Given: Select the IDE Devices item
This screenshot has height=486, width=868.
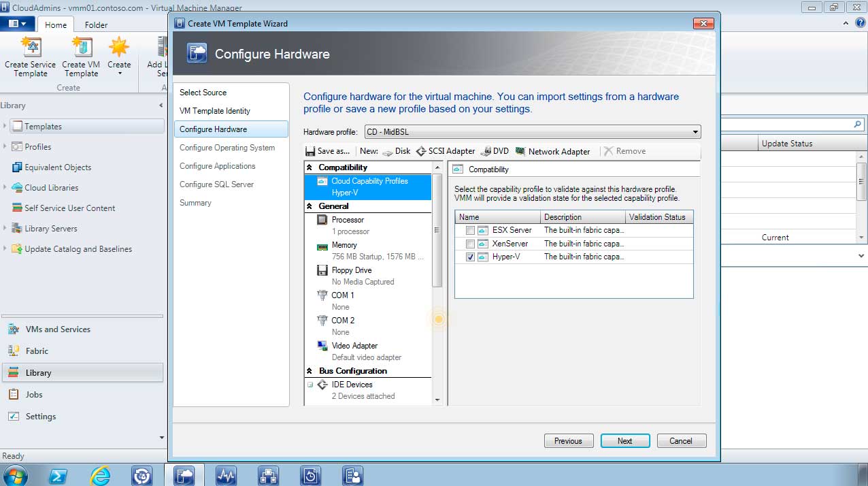Looking at the screenshot, I should [x=368, y=390].
